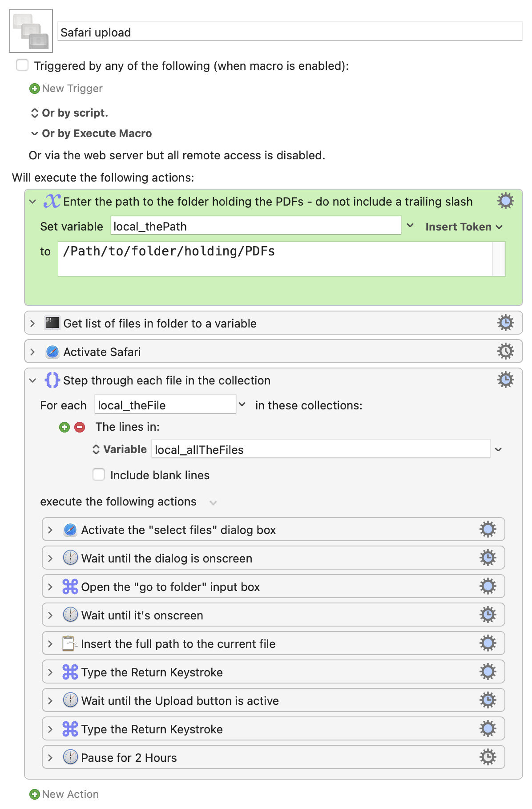This screenshot has height=809, width=532.
Task: Enable Include blank lines checkbox
Action: pyautogui.click(x=99, y=474)
